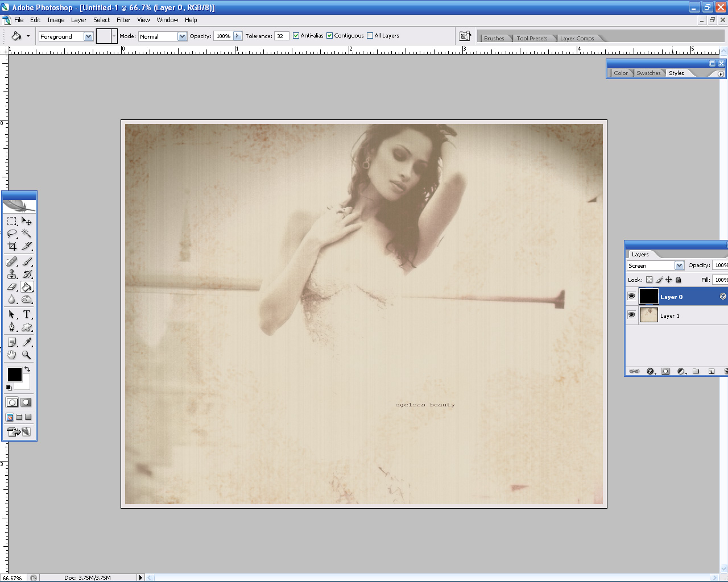The width and height of the screenshot is (728, 582).
Task: Click the black foreground color swatch
Action: [x=14, y=374]
